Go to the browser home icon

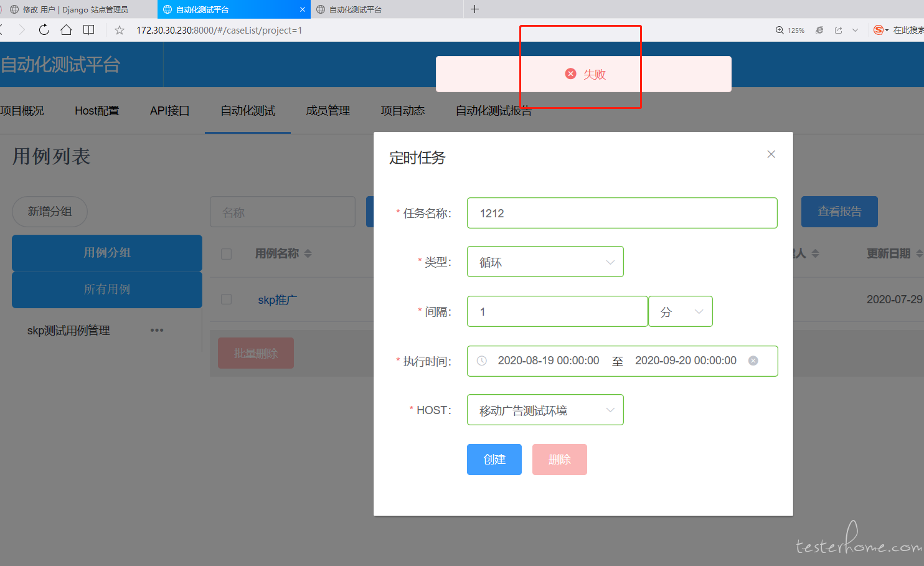(66, 30)
